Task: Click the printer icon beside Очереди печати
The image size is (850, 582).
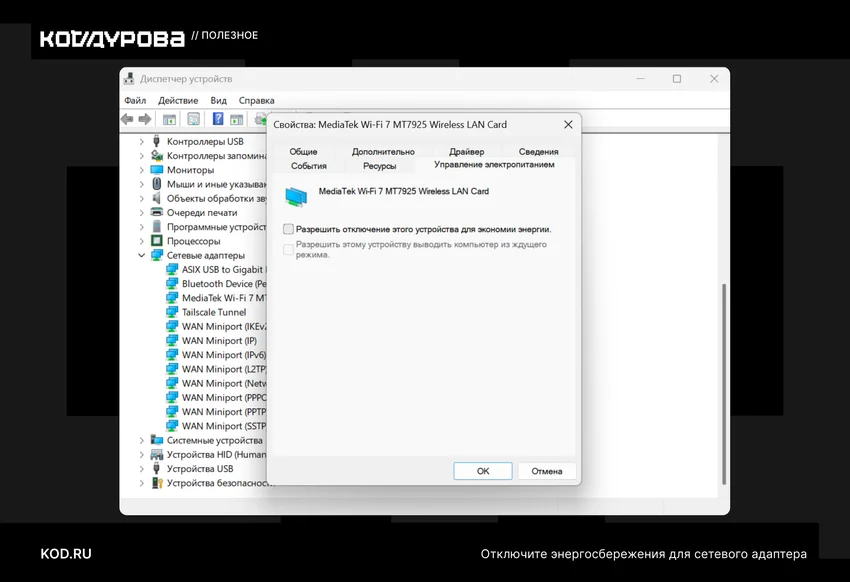Action: click(x=157, y=212)
